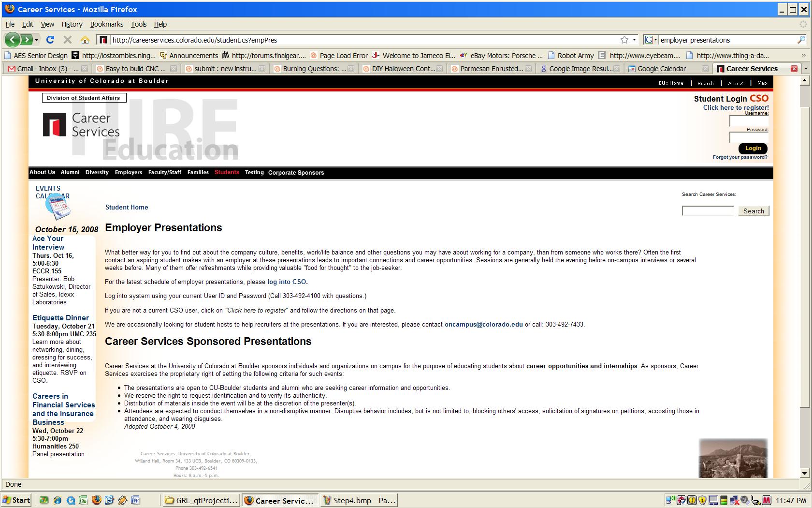The image size is (812, 508).
Task: Open the Edit menu
Action: click(28, 24)
